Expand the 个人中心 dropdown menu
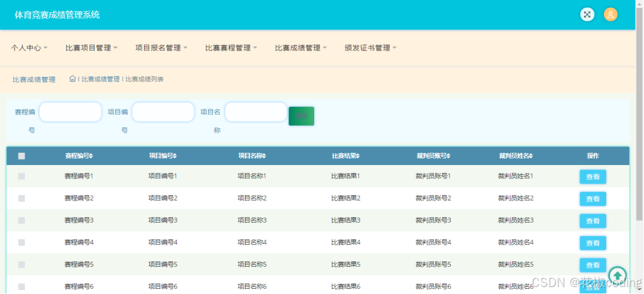The image size is (644, 294). tap(29, 48)
